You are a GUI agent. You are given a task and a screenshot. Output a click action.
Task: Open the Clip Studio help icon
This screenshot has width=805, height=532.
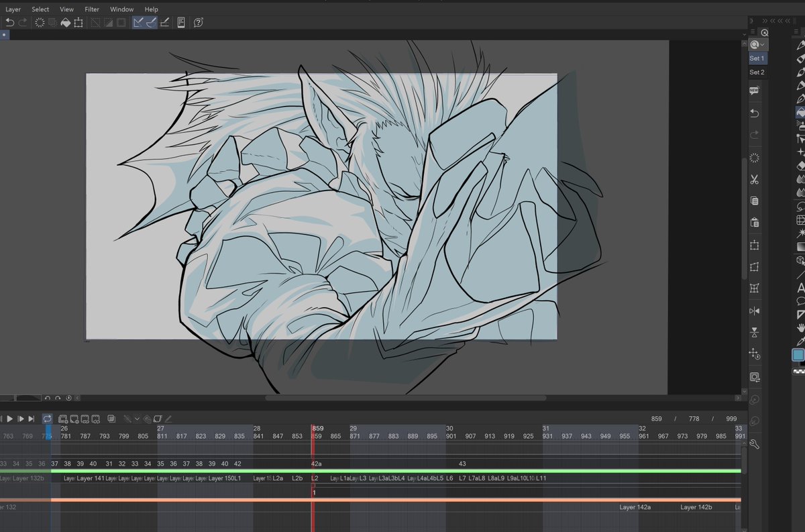197,22
